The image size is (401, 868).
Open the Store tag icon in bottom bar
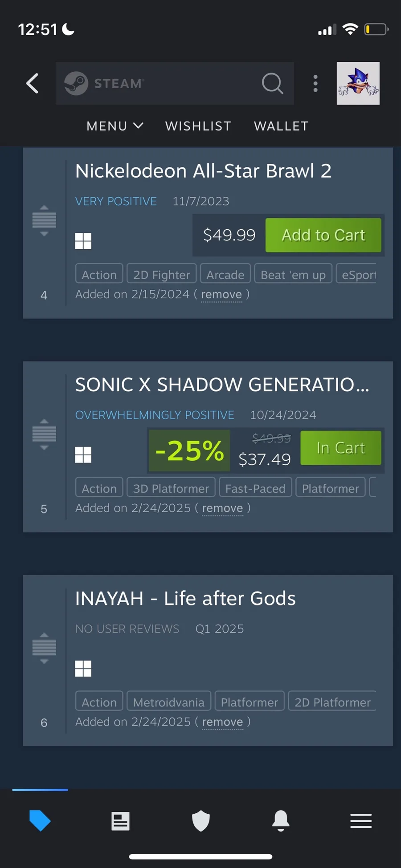pyautogui.click(x=40, y=820)
